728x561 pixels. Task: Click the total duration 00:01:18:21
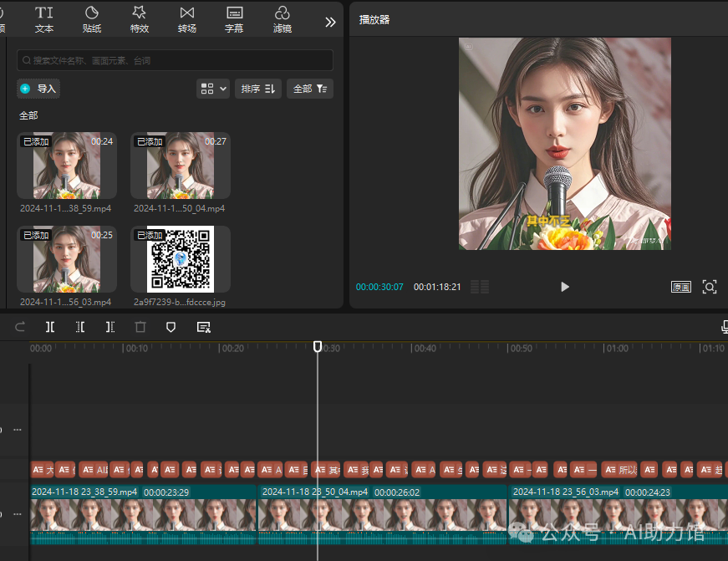click(437, 287)
